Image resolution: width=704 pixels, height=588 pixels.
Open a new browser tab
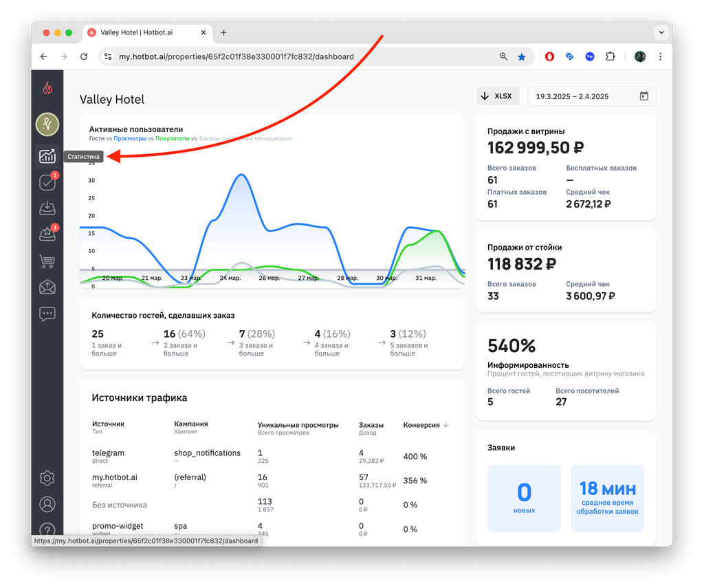(x=223, y=32)
